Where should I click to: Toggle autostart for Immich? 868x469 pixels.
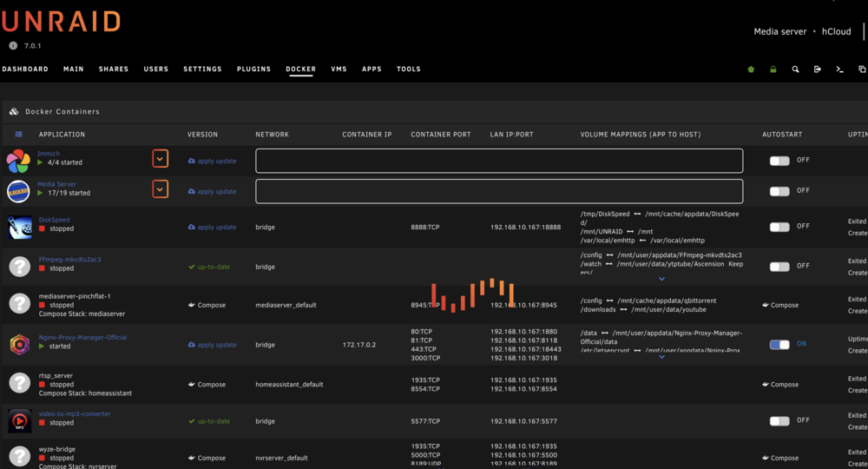coord(779,161)
